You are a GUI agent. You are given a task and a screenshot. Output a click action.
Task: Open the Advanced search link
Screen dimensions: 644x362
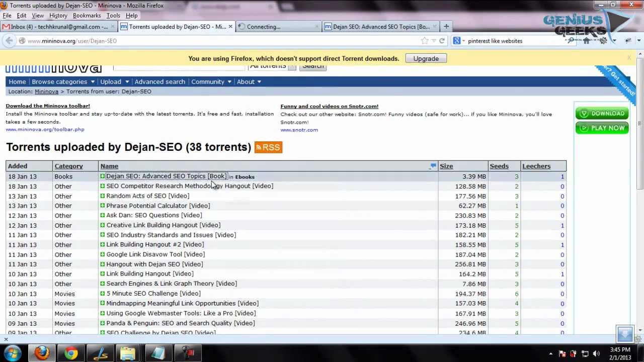(159, 81)
